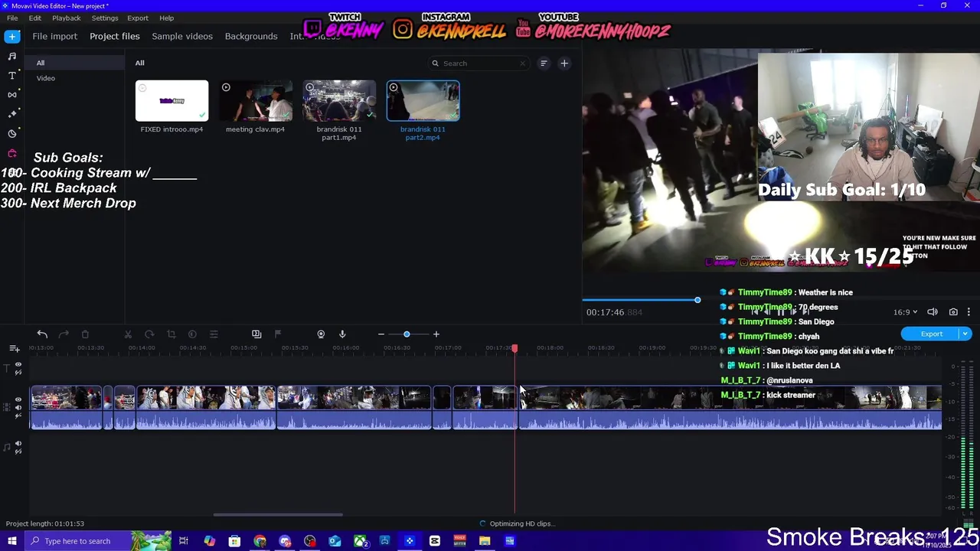Click the zoom out minus icon
Screen dimensions: 980x551
pyautogui.click(x=381, y=334)
